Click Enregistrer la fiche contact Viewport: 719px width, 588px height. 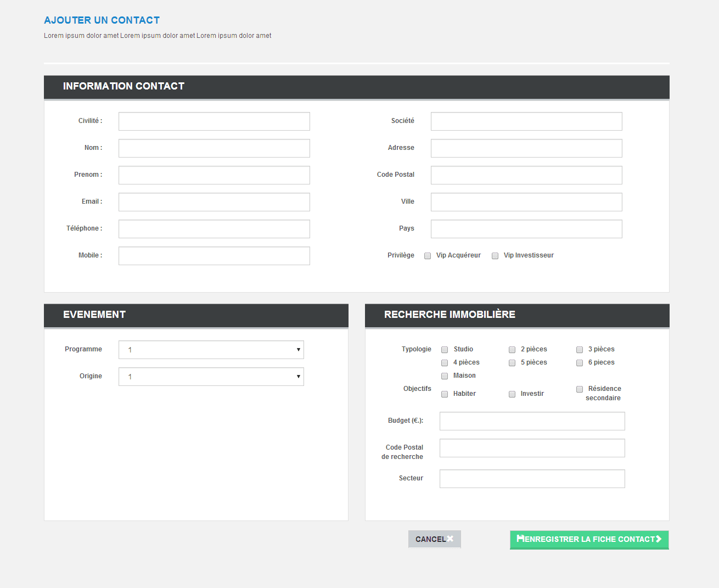pyautogui.click(x=588, y=540)
